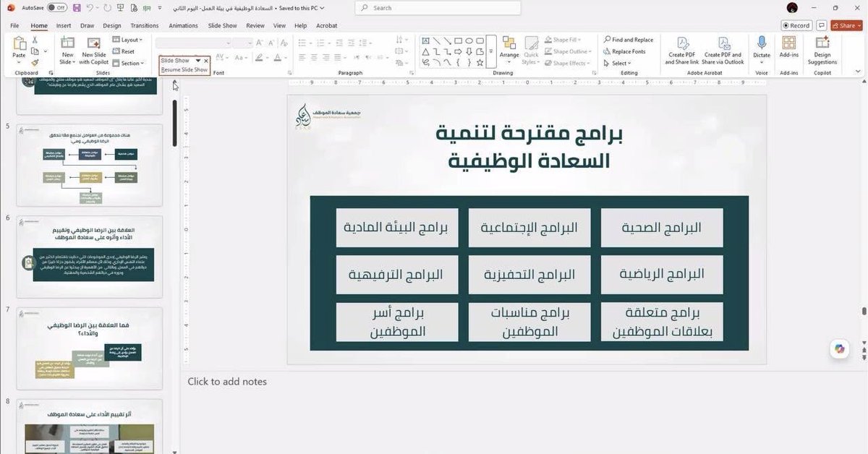This screenshot has height=454, width=868.
Task: Open the Slide Show tab
Action: point(222,25)
